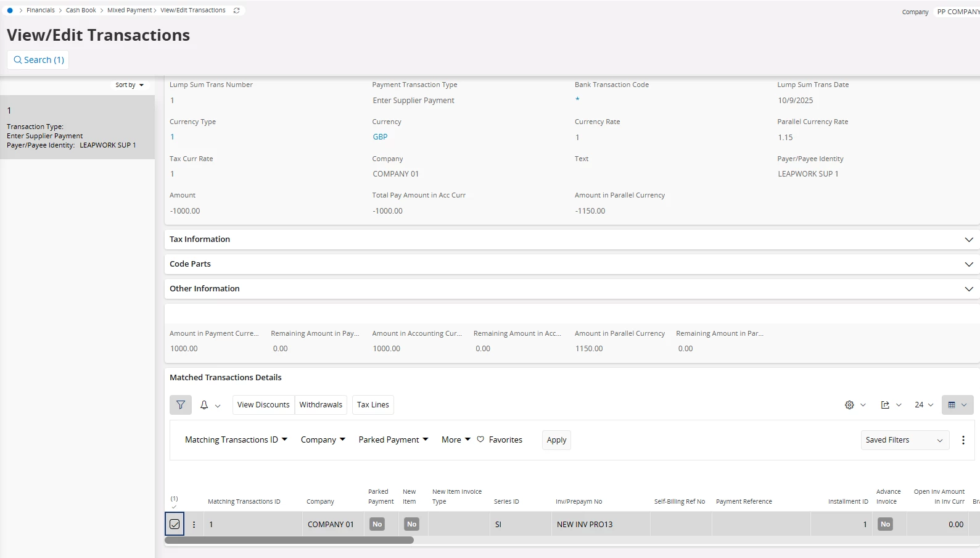Image resolution: width=980 pixels, height=558 pixels.
Task: Open the Saved Filters dropdown
Action: [904, 440]
